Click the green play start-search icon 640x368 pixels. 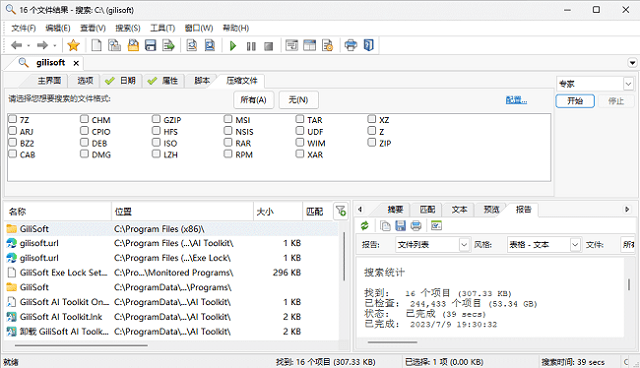pyautogui.click(x=233, y=46)
